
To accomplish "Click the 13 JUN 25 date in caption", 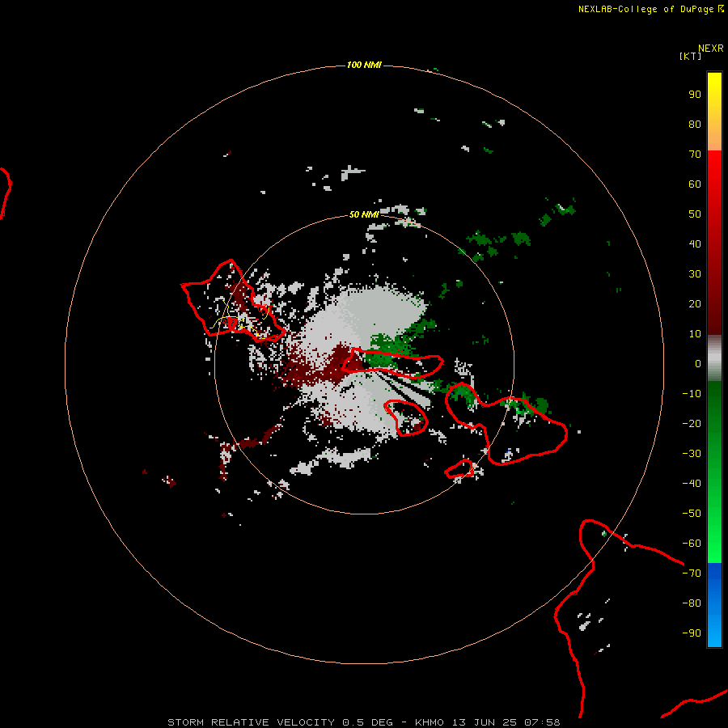I will (x=485, y=722).
